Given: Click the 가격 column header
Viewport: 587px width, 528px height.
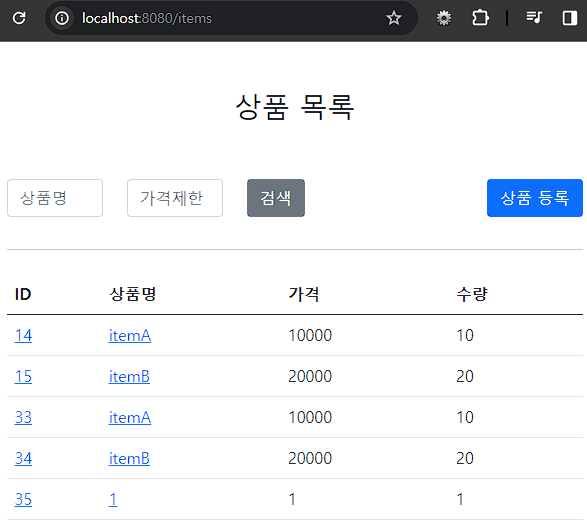Looking at the screenshot, I should coord(304,294).
